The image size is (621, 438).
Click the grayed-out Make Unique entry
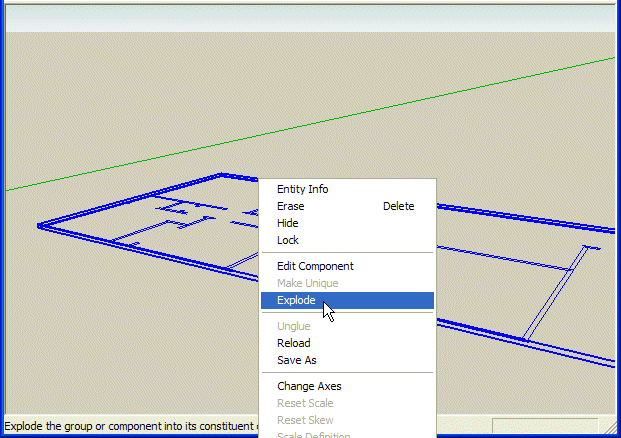point(308,283)
